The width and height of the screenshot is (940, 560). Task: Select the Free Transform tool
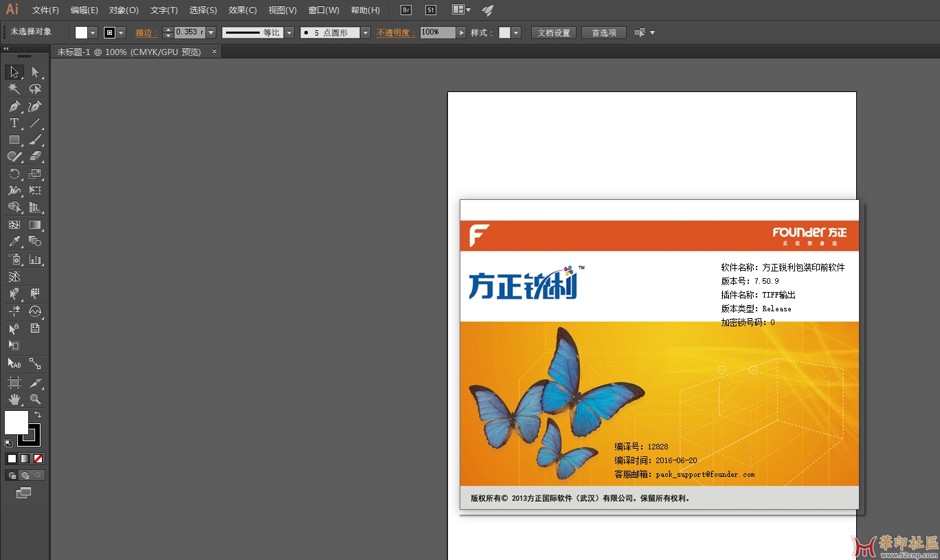point(35,190)
